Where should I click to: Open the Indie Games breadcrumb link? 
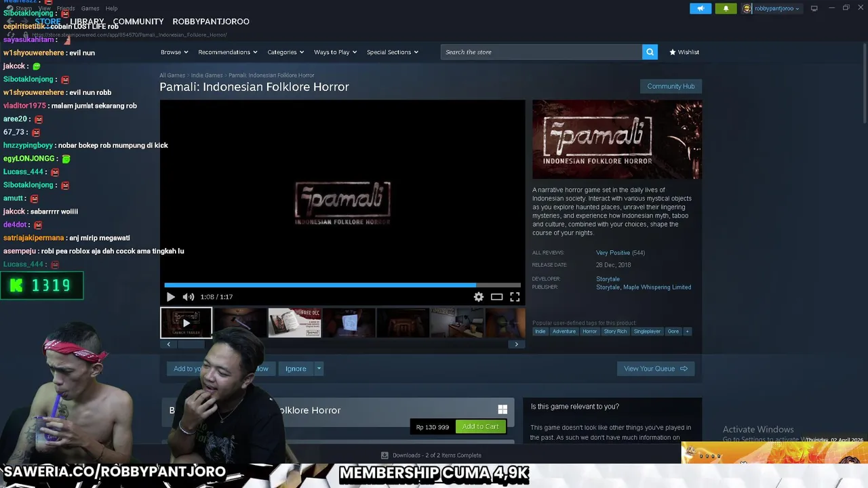coord(207,75)
